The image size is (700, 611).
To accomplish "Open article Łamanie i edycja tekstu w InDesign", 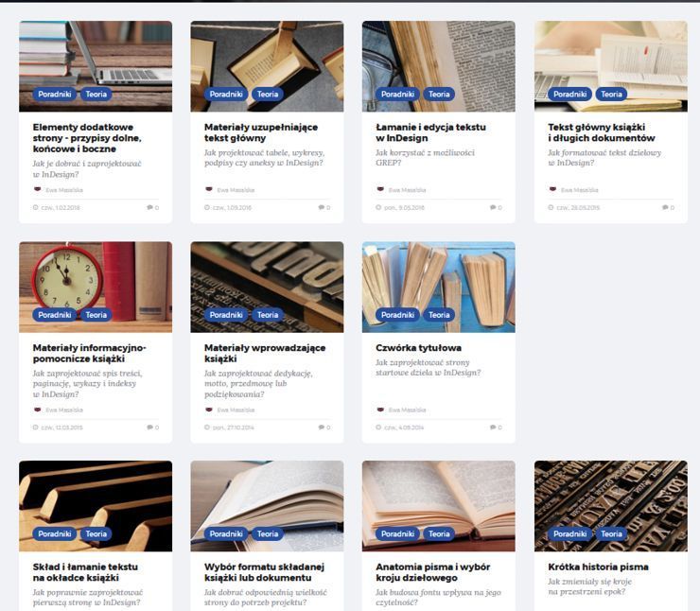I will point(430,132).
